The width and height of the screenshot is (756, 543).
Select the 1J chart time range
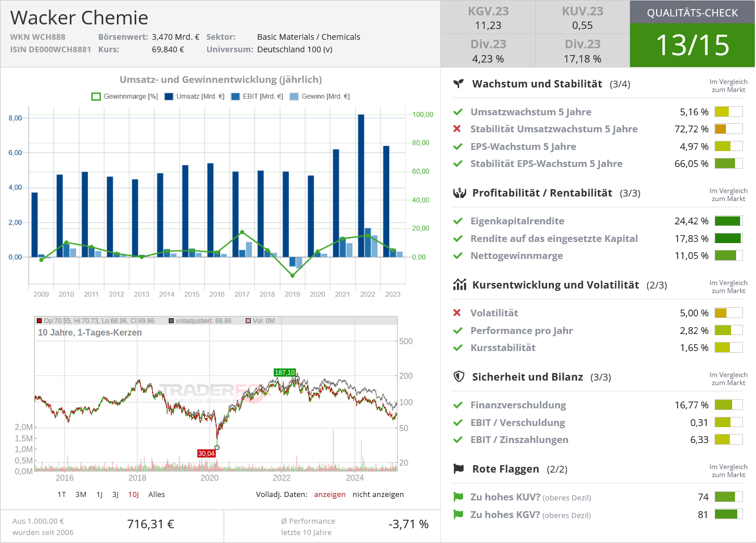(99, 495)
